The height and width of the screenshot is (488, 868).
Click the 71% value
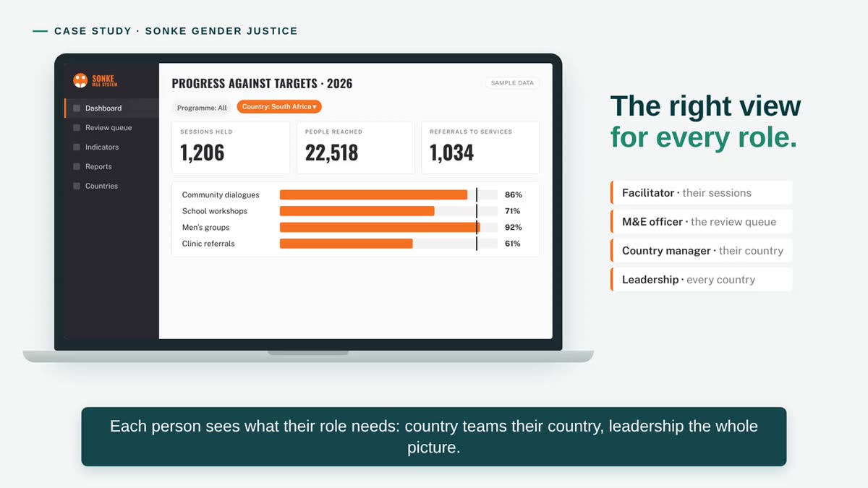(x=513, y=211)
